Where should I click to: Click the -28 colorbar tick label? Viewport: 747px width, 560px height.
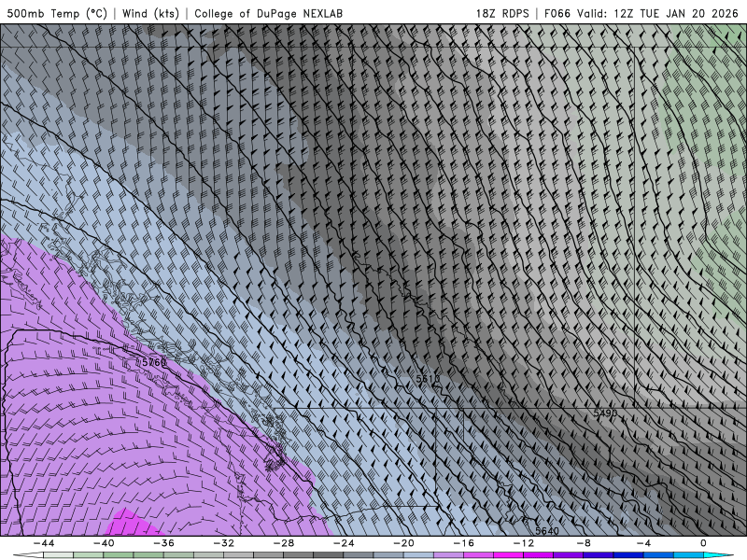tap(284, 543)
